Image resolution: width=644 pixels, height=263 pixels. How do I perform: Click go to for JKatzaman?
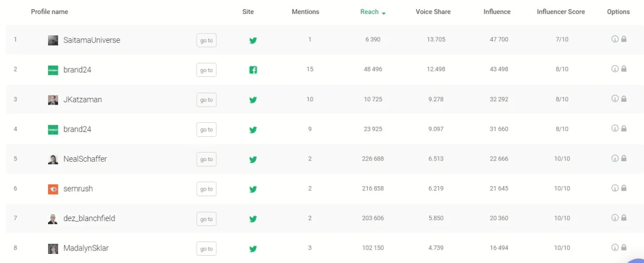[x=206, y=100]
